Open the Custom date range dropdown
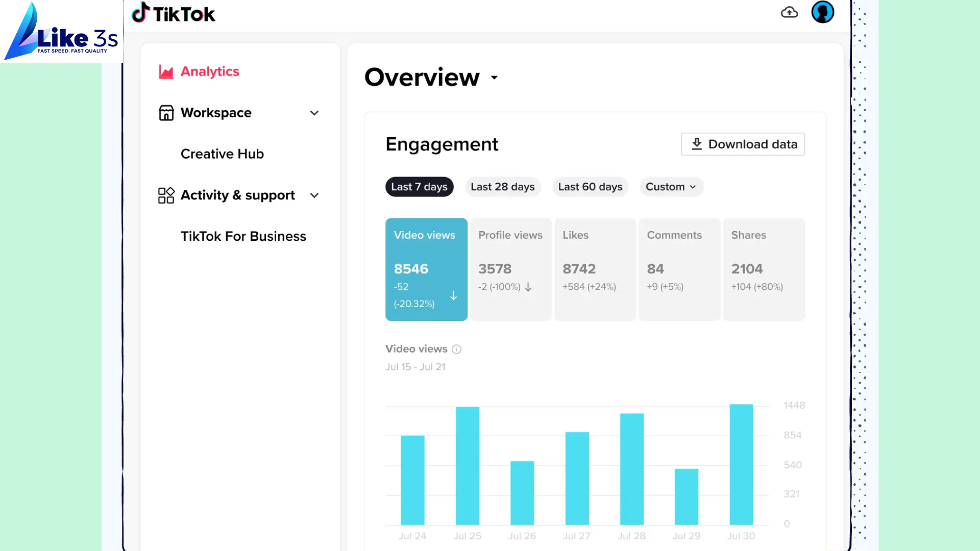980x551 pixels. [671, 187]
